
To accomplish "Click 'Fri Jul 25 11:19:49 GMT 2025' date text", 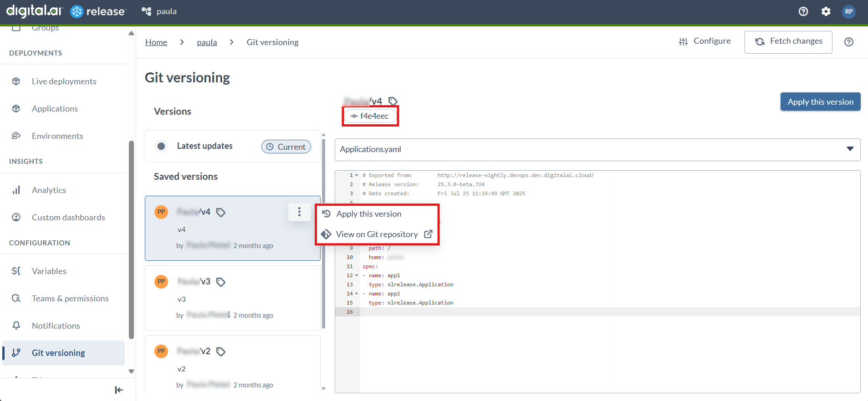I will coord(481,193).
